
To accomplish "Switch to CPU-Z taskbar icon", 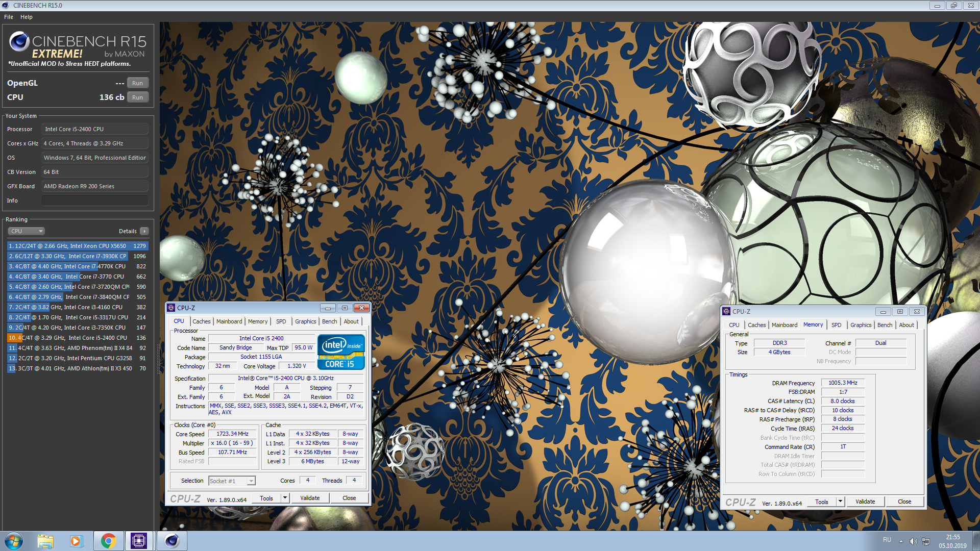I will pos(139,541).
